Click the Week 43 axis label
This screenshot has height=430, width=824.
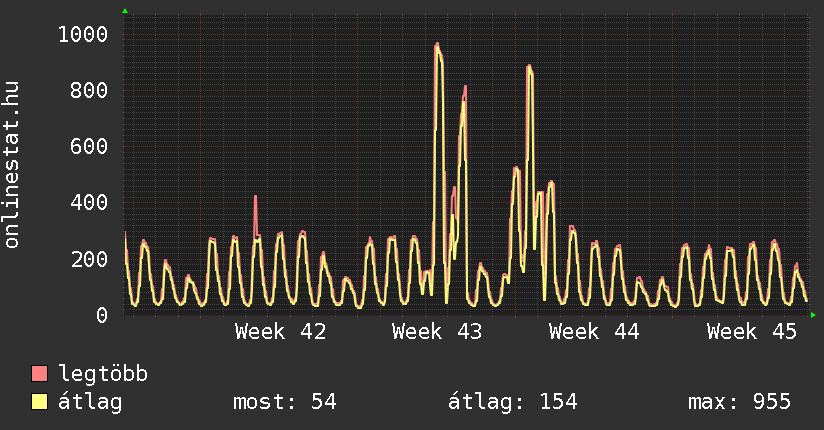tap(437, 331)
